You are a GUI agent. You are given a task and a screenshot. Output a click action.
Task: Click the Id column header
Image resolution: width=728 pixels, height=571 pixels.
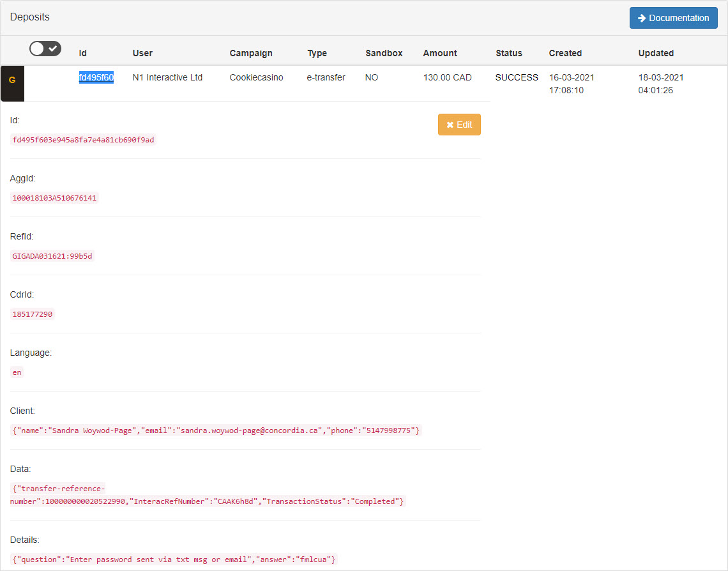82,53
